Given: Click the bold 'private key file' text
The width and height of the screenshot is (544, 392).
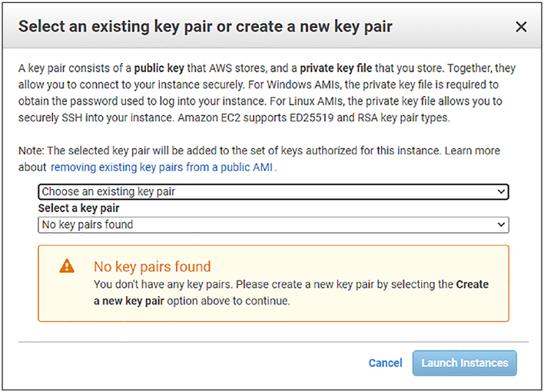Looking at the screenshot, I should click(x=336, y=68).
